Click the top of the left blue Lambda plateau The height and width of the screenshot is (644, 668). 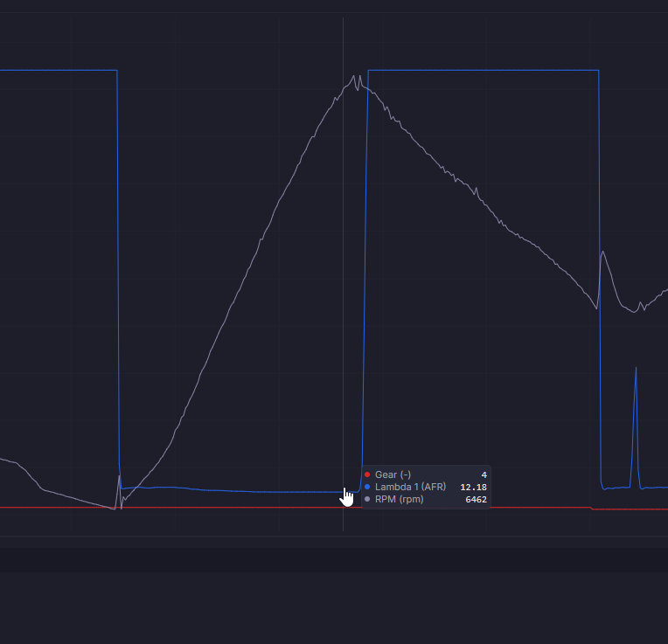[59, 70]
